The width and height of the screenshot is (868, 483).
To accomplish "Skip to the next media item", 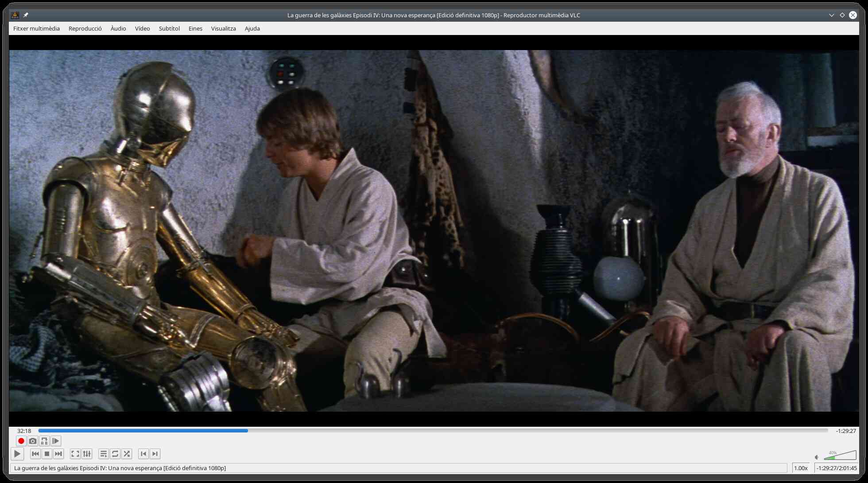I will [x=58, y=454].
